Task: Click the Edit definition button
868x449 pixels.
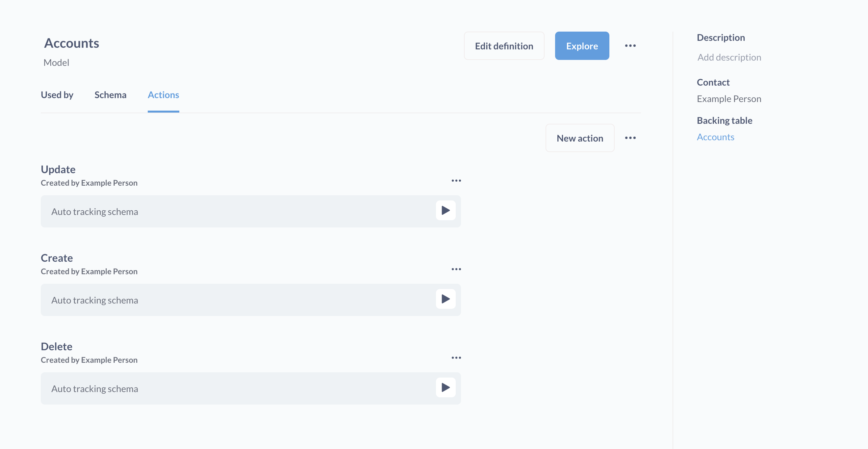Action: (x=504, y=46)
